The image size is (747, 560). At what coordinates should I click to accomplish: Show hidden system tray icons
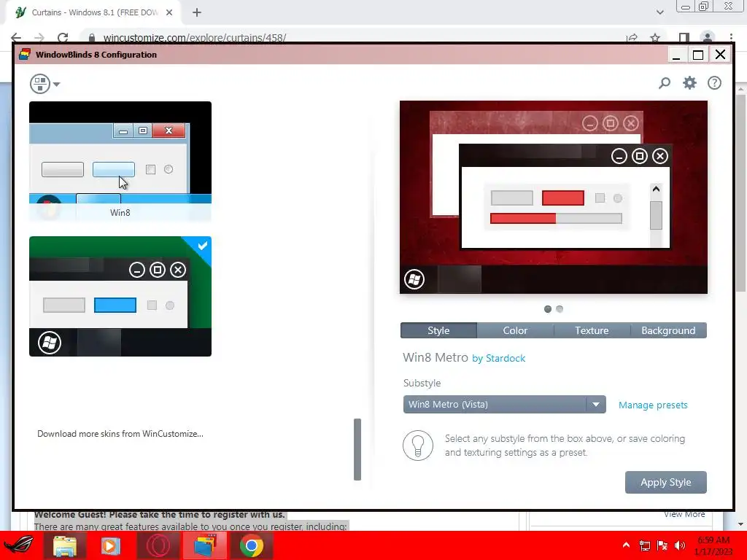[x=626, y=545]
